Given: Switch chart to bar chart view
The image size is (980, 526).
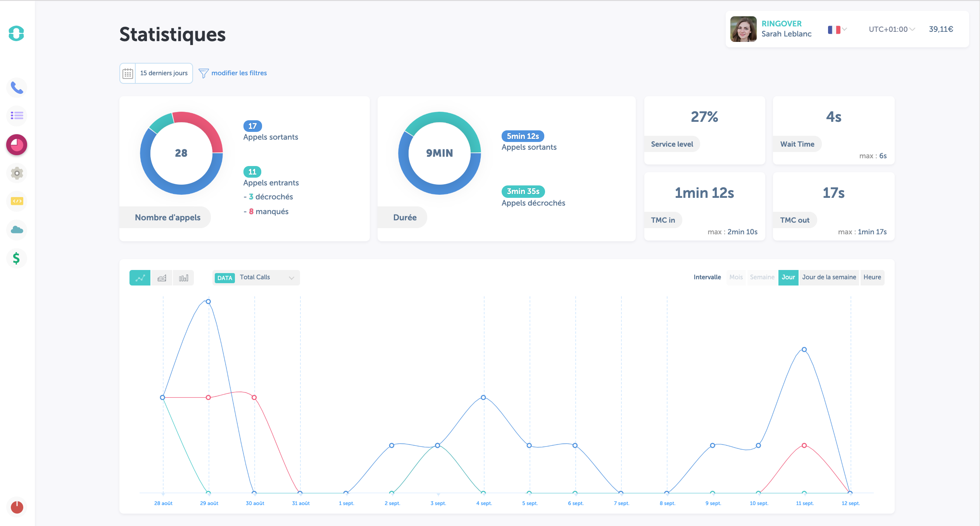Looking at the screenshot, I should pos(183,277).
